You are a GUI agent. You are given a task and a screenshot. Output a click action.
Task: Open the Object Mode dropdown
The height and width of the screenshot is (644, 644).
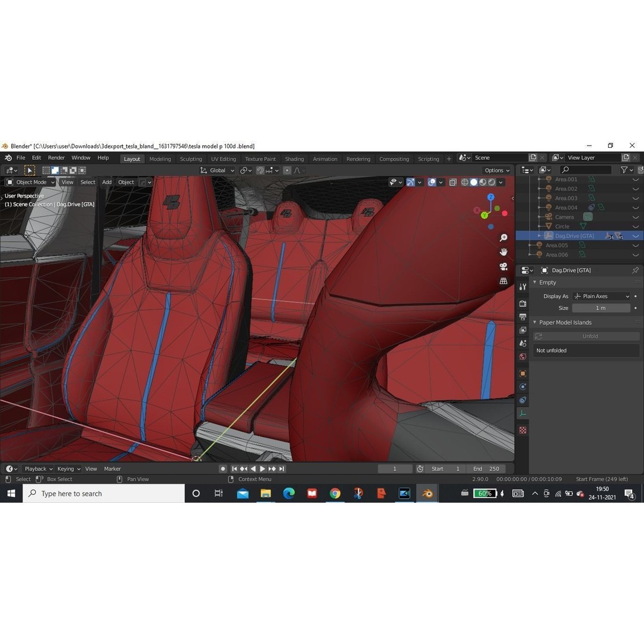[x=31, y=182]
